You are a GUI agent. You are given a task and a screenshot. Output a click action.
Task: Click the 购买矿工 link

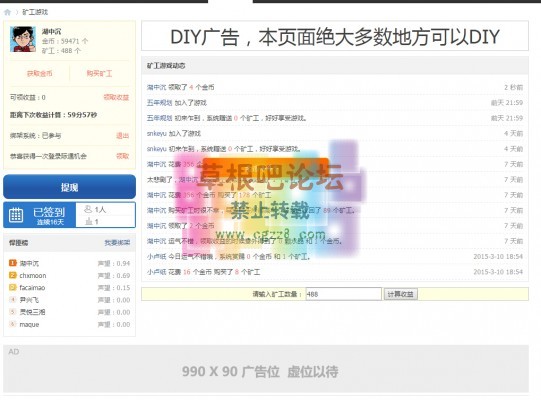point(99,73)
